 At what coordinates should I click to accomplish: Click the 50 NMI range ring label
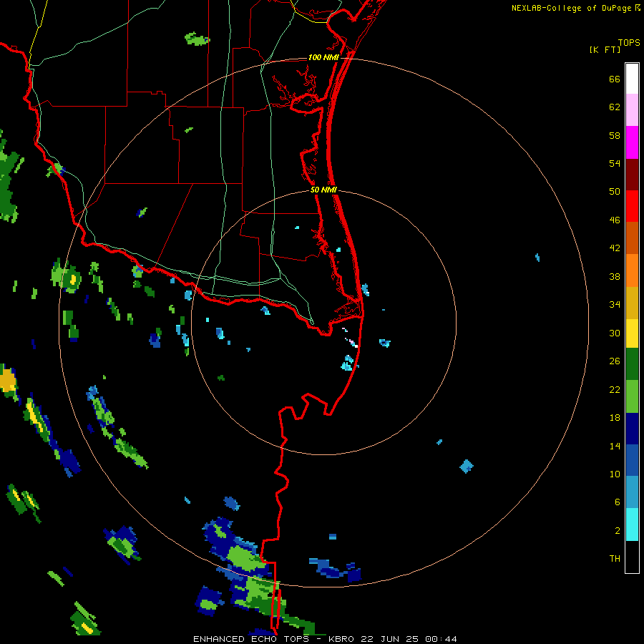[323, 190]
